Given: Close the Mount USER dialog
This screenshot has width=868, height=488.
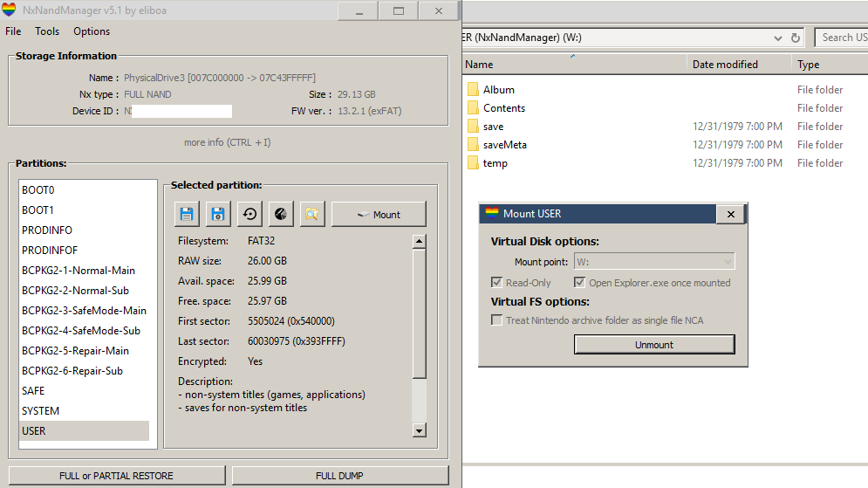Looking at the screenshot, I should click(731, 215).
